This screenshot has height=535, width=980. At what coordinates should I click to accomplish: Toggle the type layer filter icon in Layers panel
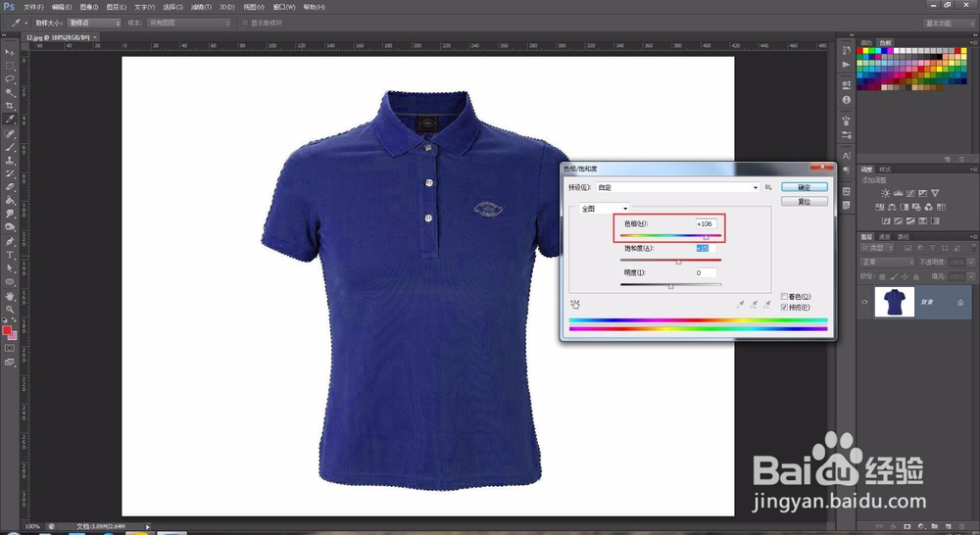click(931, 248)
